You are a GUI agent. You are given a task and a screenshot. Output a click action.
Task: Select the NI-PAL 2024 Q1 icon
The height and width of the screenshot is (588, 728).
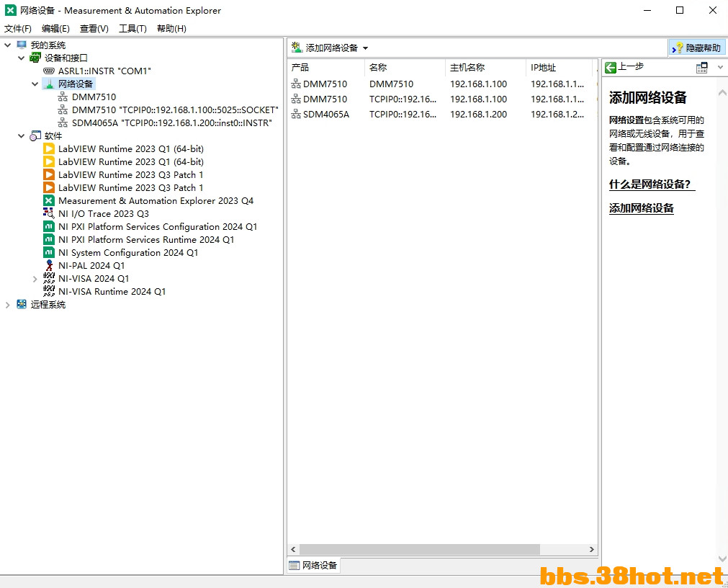(49, 266)
